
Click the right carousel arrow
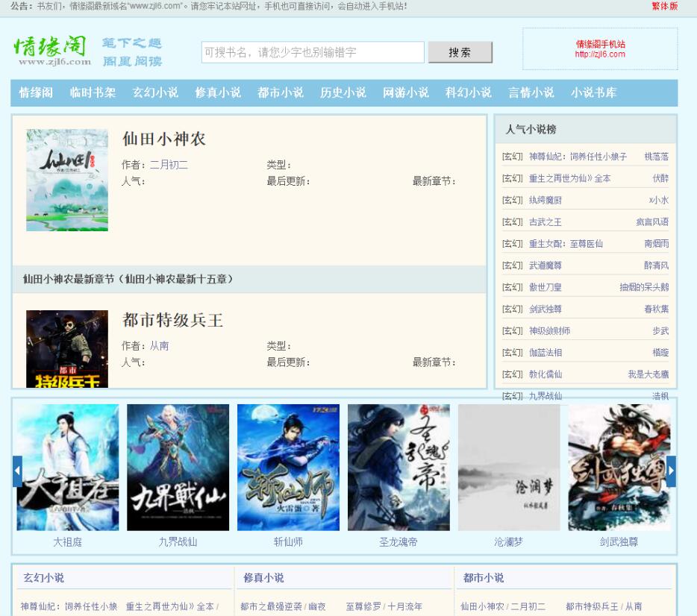pyautogui.click(x=671, y=471)
